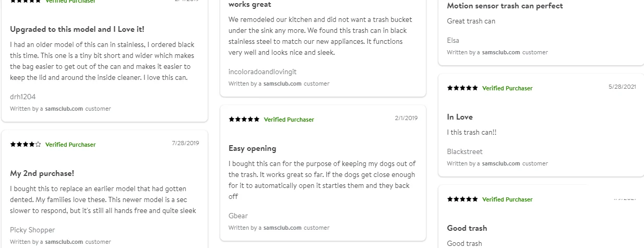Click the five-star rating on Good trash review
Viewport: 644px width, 248px height.
(x=462, y=199)
